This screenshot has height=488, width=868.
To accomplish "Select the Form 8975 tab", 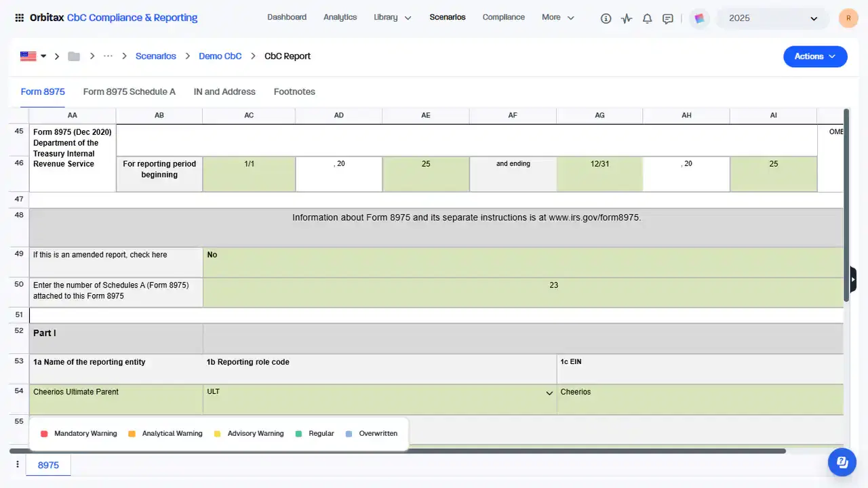I will (43, 91).
